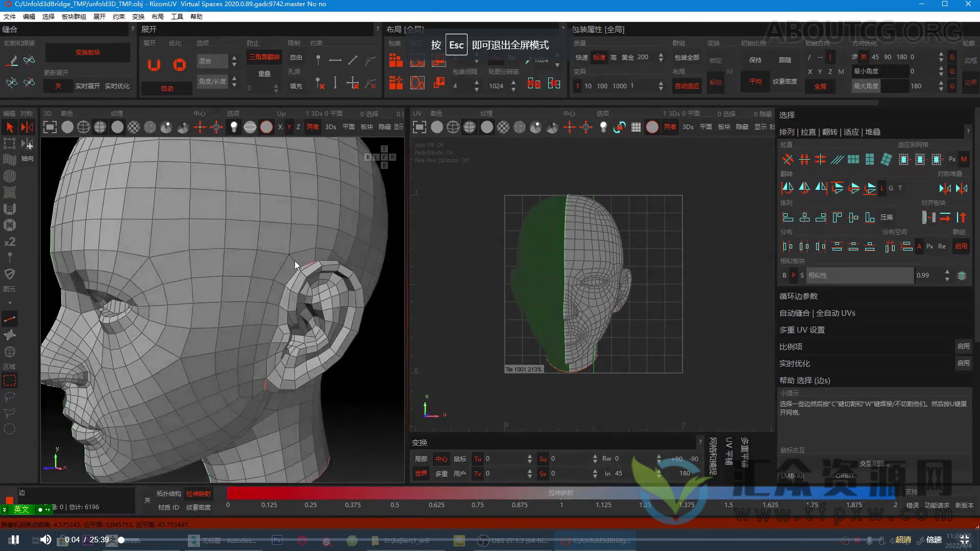This screenshot has width=980, height=551.
Task: Click the 拉伸映射 button
Action: 199,494
